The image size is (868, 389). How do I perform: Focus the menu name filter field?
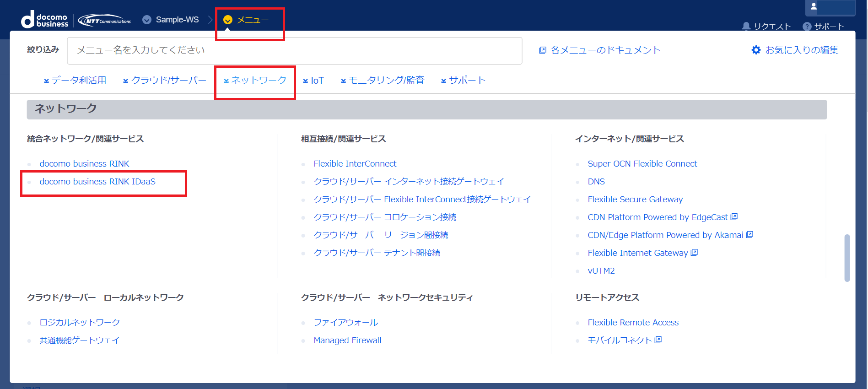point(295,51)
